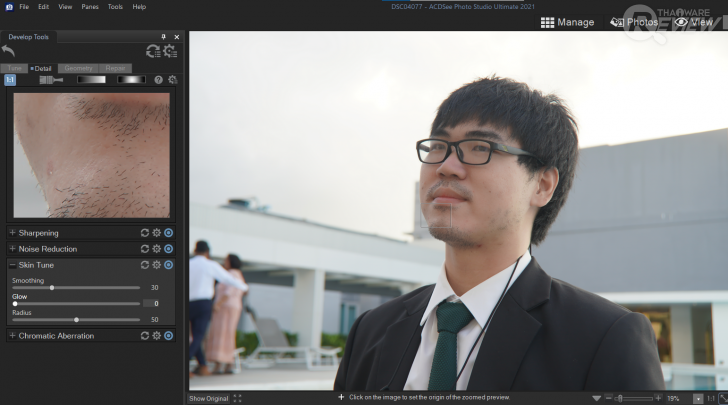Select the Develop Brush tool
728x405 pixels.
tap(51, 80)
